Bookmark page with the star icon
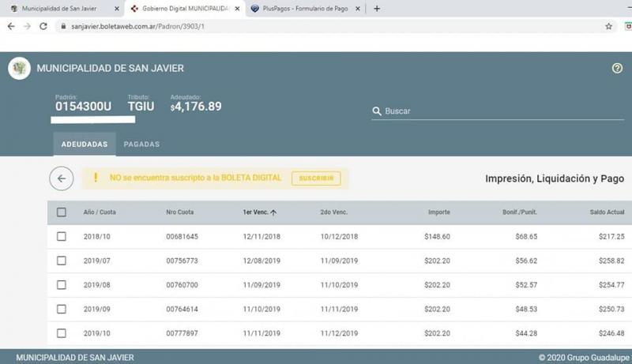 [608, 26]
